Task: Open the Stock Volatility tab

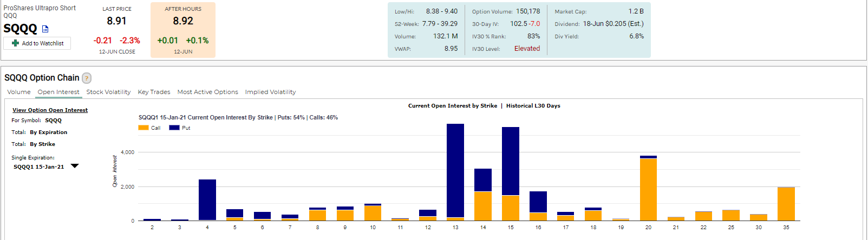Action: 108,92
